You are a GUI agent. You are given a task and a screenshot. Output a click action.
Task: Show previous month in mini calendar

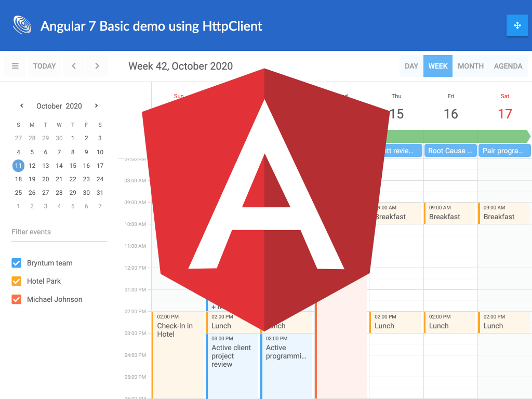(x=22, y=106)
